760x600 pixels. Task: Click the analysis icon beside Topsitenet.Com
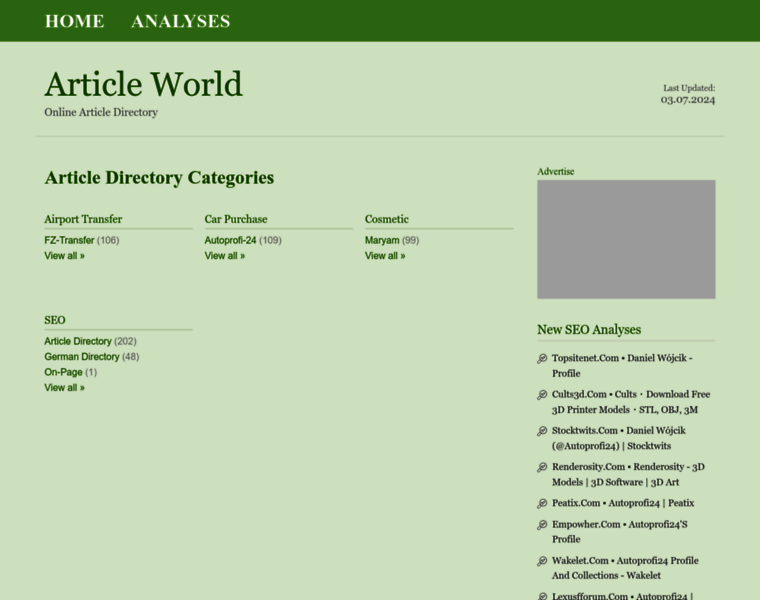coord(542,359)
